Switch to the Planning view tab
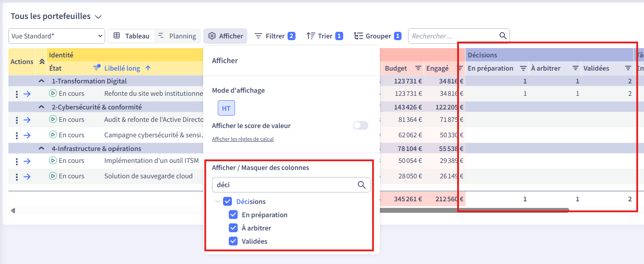The image size is (644, 264). (x=177, y=36)
